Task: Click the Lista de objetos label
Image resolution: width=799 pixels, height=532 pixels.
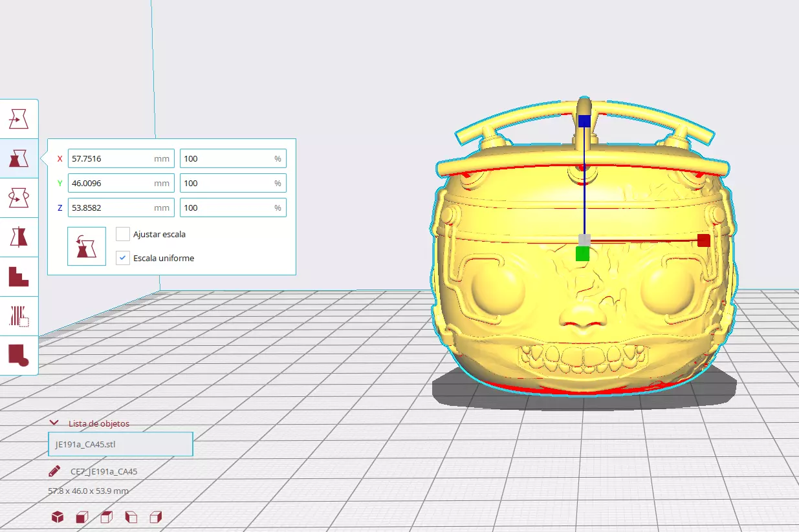Action: point(99,423)
